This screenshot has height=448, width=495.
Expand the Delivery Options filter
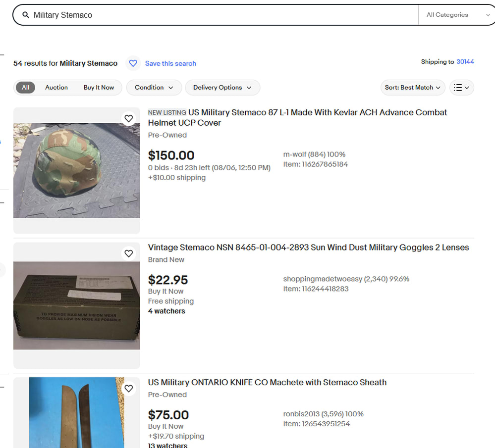[x=222, y=88]
